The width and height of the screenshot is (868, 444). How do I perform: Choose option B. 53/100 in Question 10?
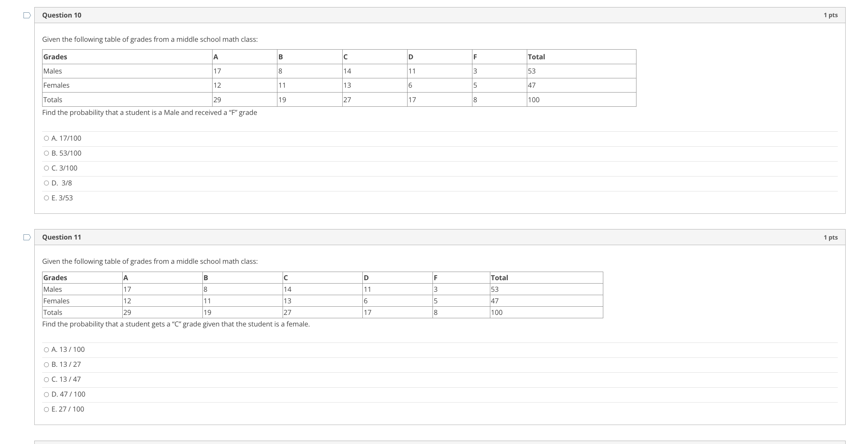(x=46, y=153)
